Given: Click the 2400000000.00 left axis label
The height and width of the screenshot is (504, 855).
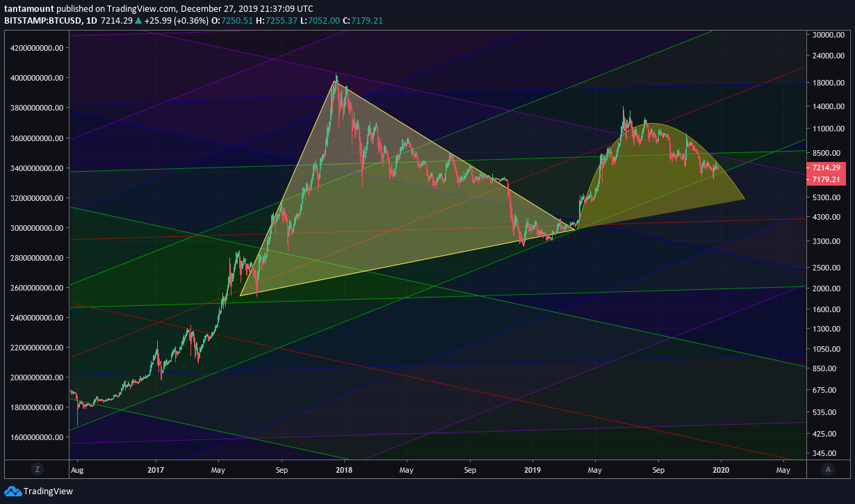Looking at the screenshot, I should click(x=38, y=317).
